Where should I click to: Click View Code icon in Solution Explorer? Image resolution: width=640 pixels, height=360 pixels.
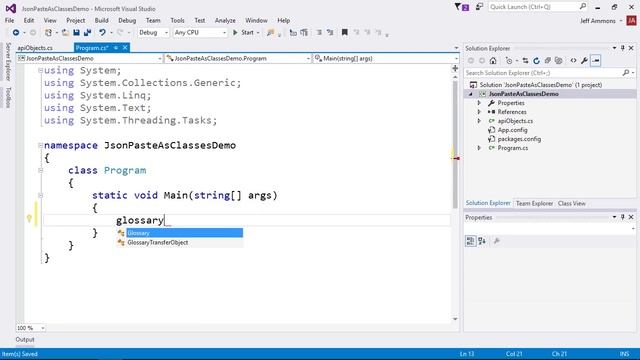[x=573, y=61]
